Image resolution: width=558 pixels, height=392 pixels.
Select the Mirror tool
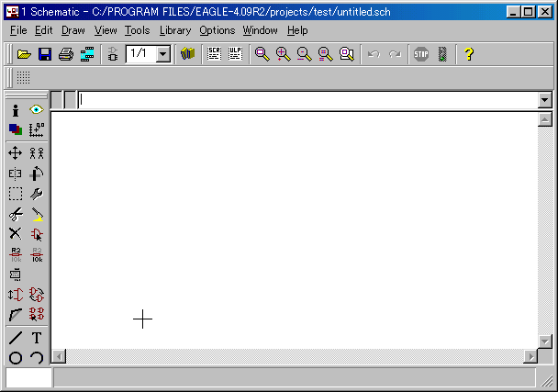16,174
